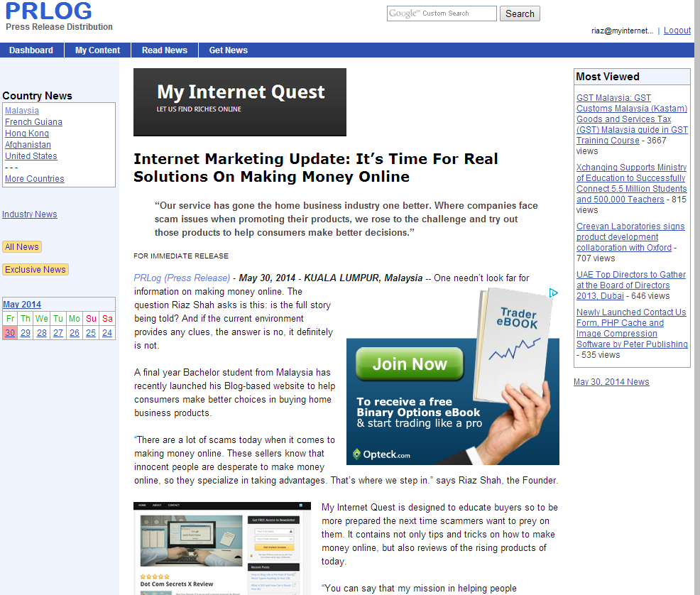Click the Country News heading
700x595 pixels.
(37, 96)
